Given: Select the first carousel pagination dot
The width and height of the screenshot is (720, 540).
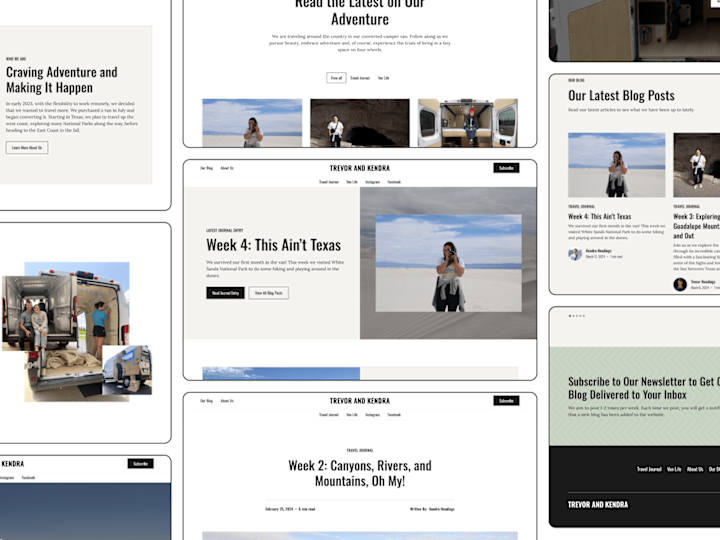Looking at the screenshot, I should click(570, 315).
